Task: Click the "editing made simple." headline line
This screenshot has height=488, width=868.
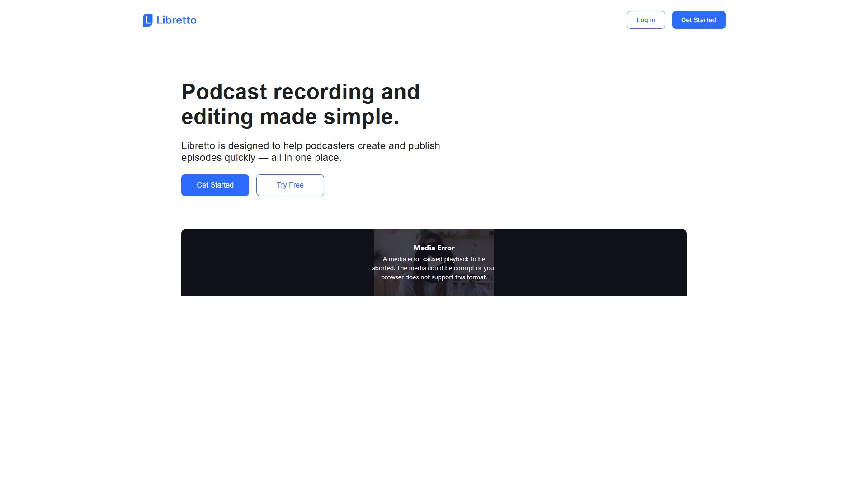Action: 290,117
